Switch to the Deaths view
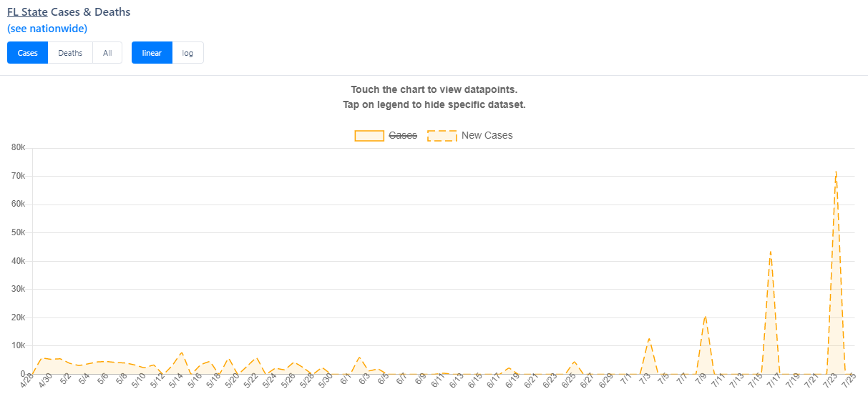The image size is (868, 399). coord(70,53)
